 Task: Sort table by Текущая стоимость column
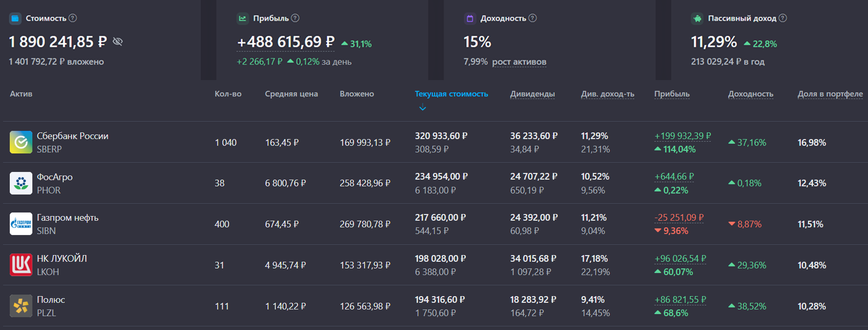(x=451, y=94)
